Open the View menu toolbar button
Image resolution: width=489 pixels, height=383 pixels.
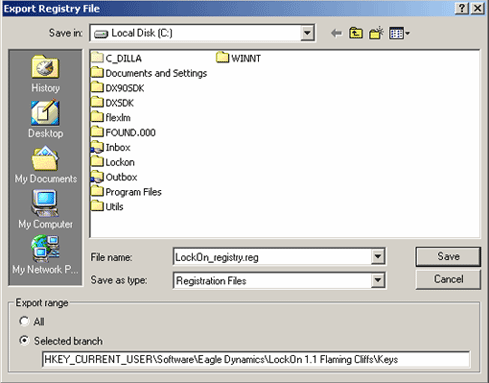click(x=399, y=33)
